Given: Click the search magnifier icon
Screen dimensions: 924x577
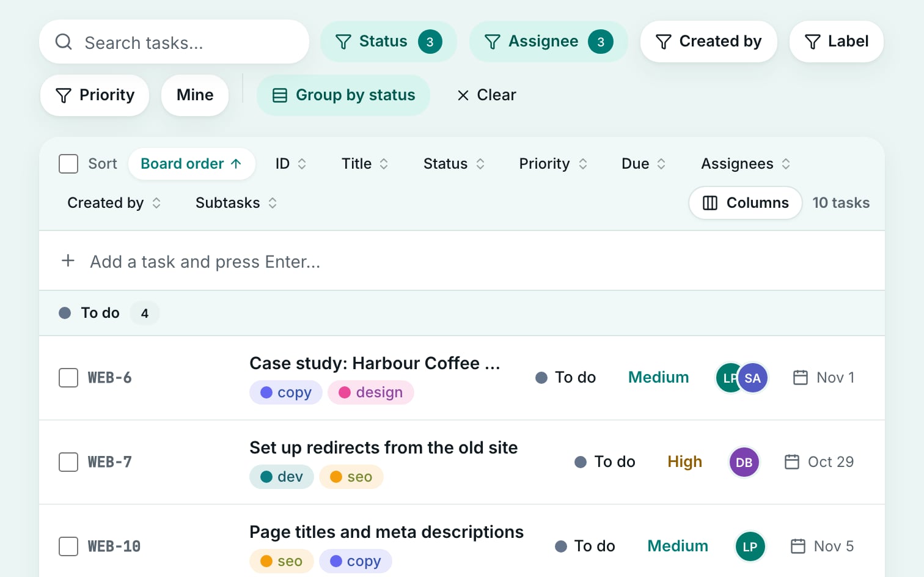Looking at the screenshot, I should click(x=64, y=42).
